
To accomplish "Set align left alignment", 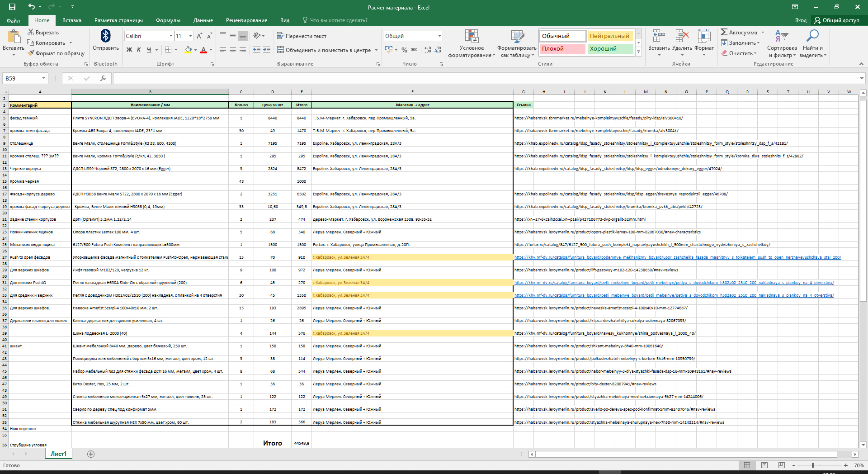I will coord(222,50).
